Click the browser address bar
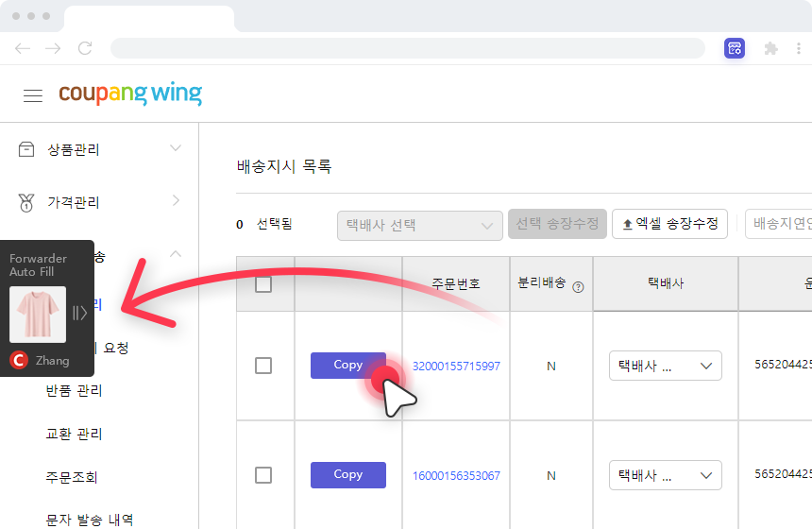 coord(406,48)
